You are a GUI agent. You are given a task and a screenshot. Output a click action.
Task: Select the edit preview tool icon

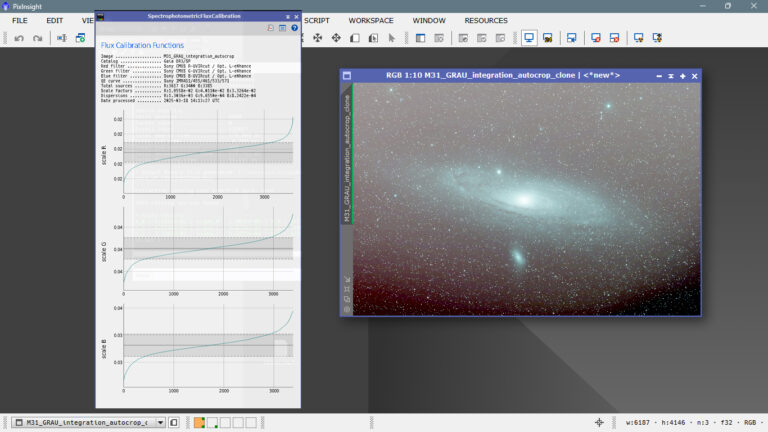[373, 38]
